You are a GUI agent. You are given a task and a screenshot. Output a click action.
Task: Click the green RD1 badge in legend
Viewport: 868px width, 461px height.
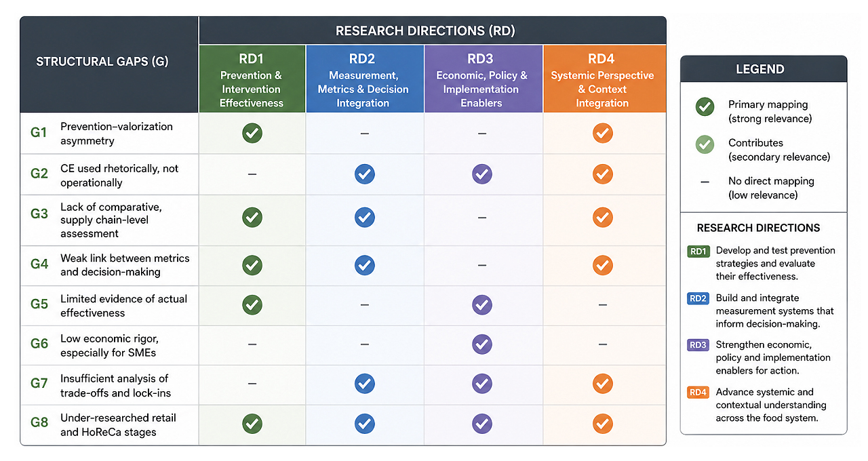[x=698, y=252]
